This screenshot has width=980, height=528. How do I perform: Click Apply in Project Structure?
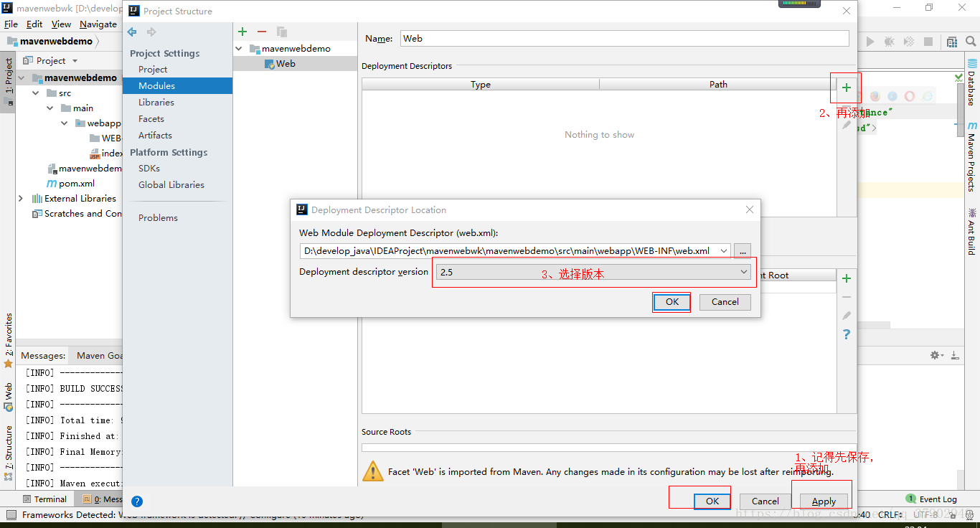pyautogui.click(x=824, y=501)
